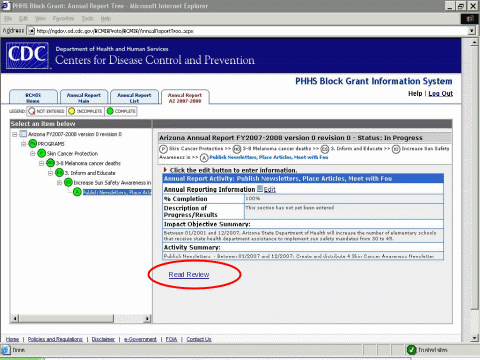The width and height of the screenshot is (480, 360).
Task: Collapse the Arizona FY2007-2008 root node
Action: coord(15,134)
